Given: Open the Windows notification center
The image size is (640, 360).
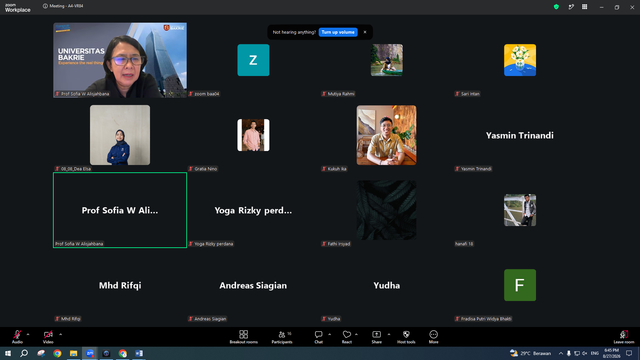Looking at the screenshot, I should pos(629,353).
